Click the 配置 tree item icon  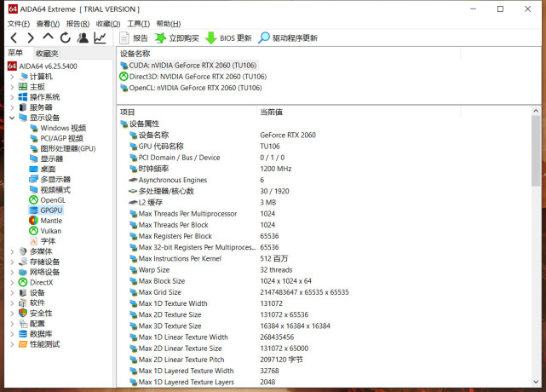pyautogui.click(x=23, y=323)
